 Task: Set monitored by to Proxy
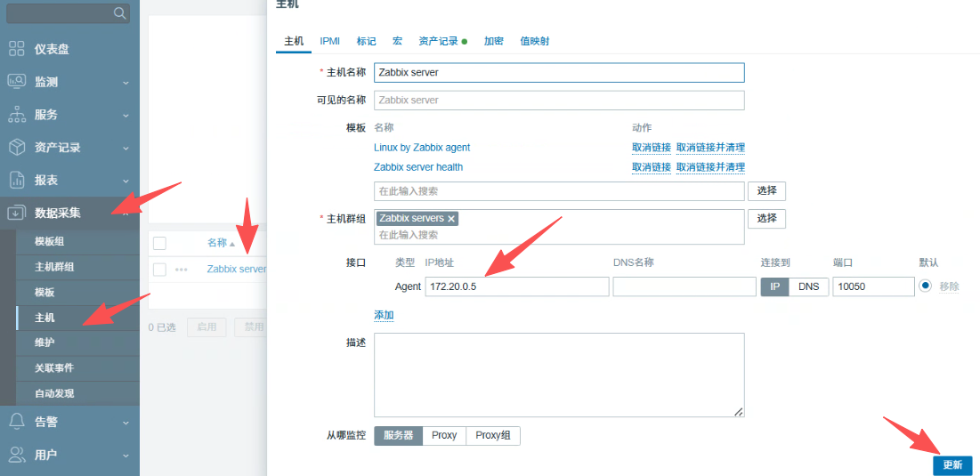[x=444, y=435]
